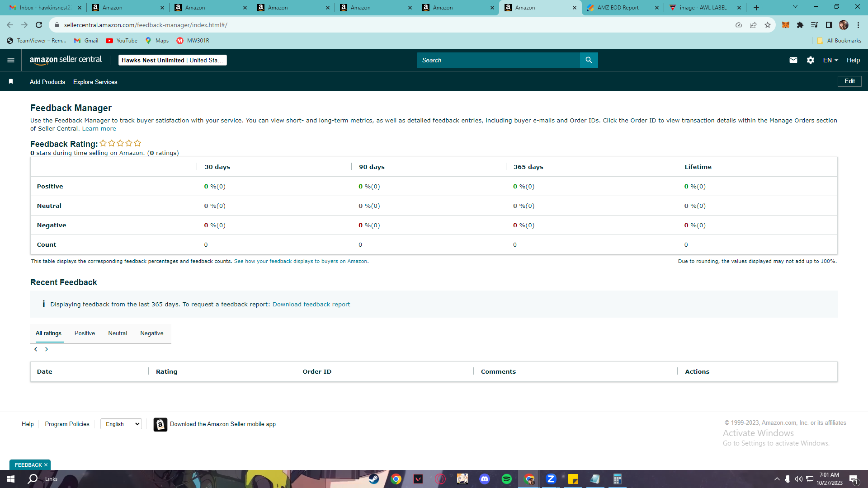This screenshot has height=488, width=868.
Task: Click the search magnifier button
Action: click(x=589, y=60)
